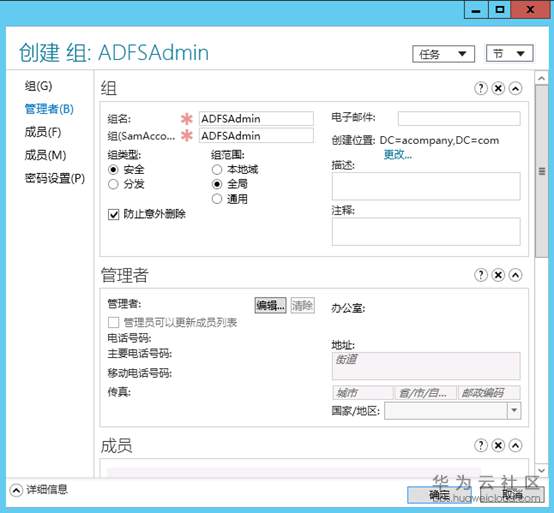The height and width of the screenshot is (513, 554).
Task: Expand 详细信息 chevron icon
Action: (16, 490)
